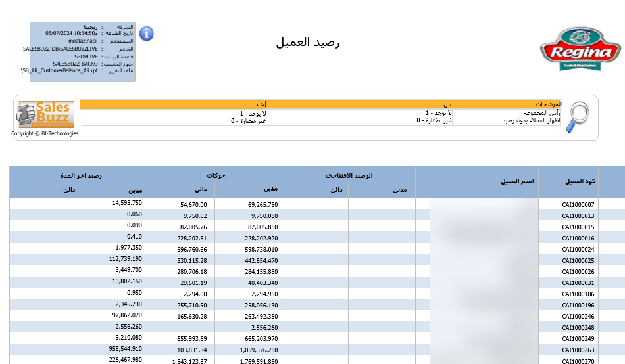625x364 pixels.
Task: Select customer code CAI1000007
Action: 578,204
